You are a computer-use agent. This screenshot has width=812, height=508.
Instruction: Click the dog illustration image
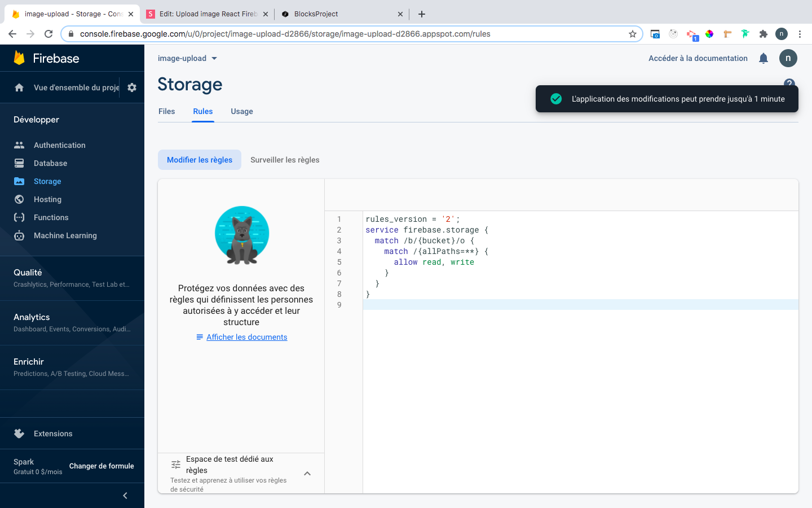pos(242,235)
